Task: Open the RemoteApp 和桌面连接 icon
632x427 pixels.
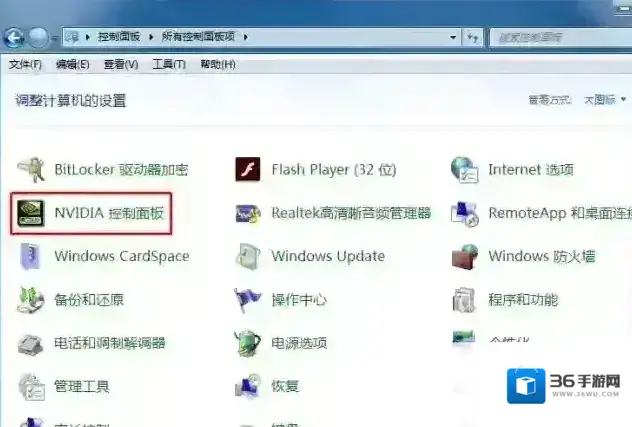Action: (x=465, y=213)
